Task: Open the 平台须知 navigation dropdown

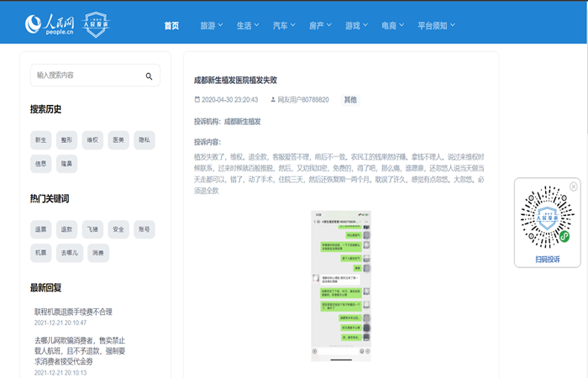Action: click(436, 25)
